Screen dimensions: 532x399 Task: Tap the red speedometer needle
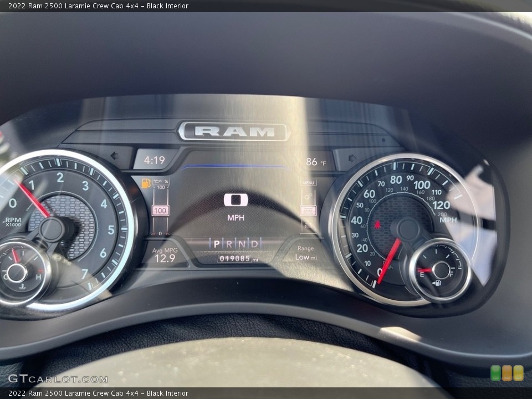388,261
